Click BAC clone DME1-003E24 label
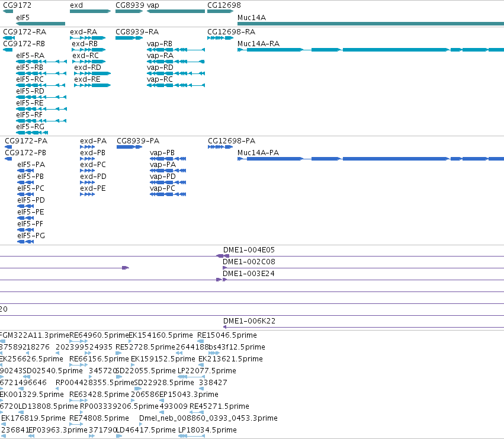Viewport: 504px width, 439px height. pyautogui.click(x=249, y=274)
